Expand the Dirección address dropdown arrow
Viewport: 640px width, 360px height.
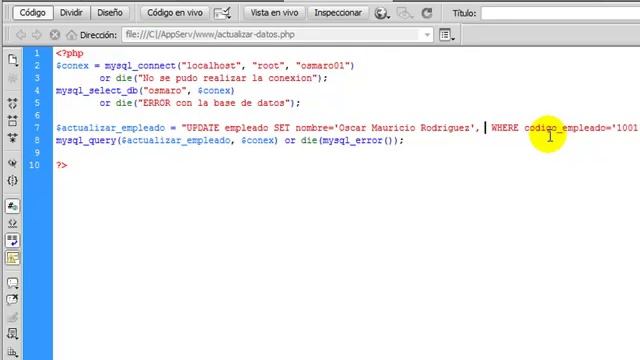tap(427, 35)
